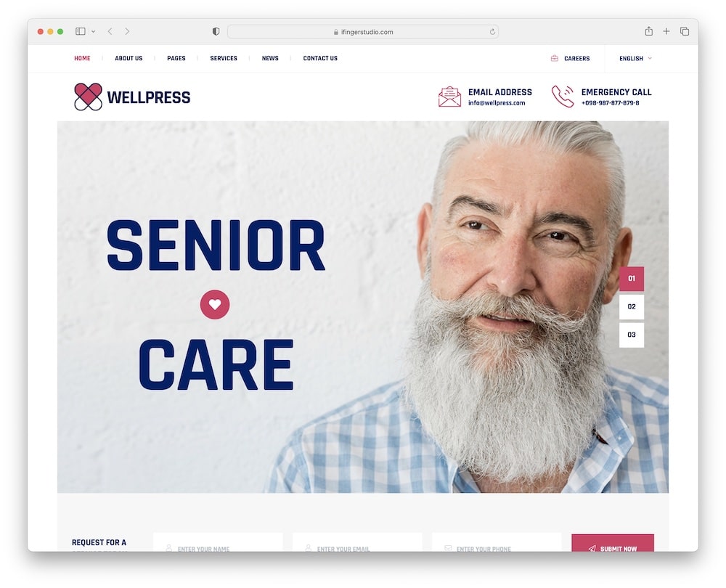Open the sidebar options chevron
Viewport: 726px width, 588px height.
pyautogui.click(x=94, y=31)
